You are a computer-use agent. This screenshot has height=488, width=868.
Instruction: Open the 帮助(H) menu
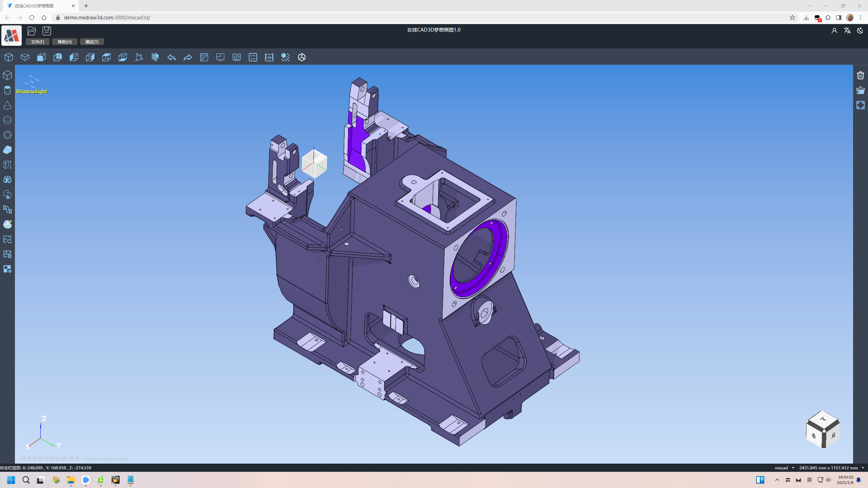[65, 42]
